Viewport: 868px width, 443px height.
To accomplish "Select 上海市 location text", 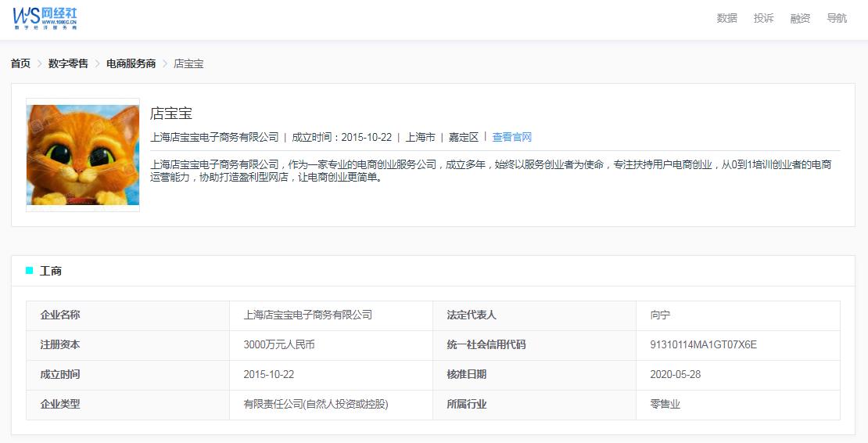I will (420, 137).
